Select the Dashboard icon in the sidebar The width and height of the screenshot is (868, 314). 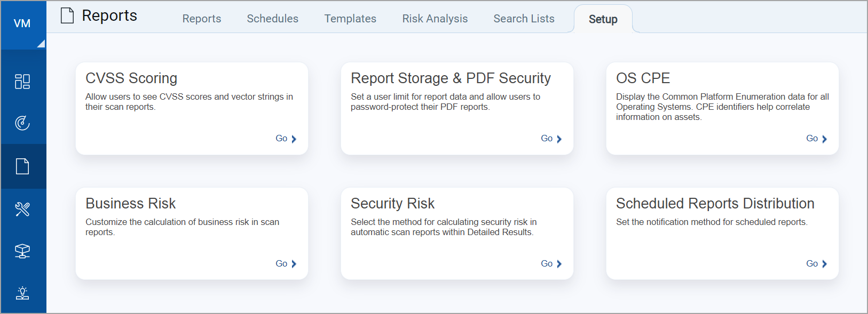(23, 81)
